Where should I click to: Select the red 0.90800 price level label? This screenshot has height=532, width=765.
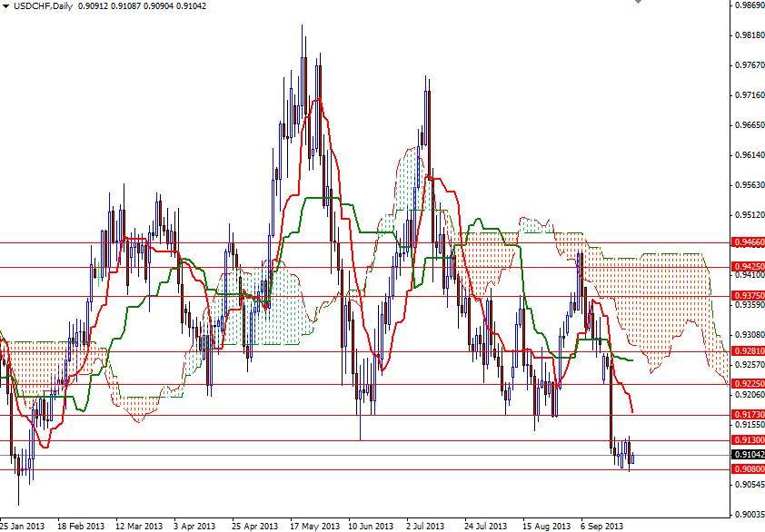[747, 469]
